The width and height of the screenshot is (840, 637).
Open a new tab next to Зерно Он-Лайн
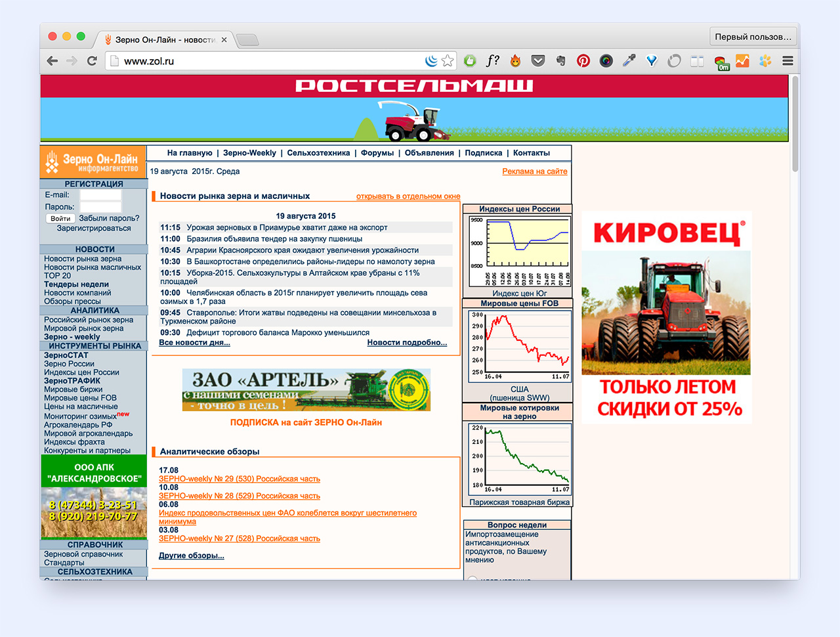(x=247, y=40)
